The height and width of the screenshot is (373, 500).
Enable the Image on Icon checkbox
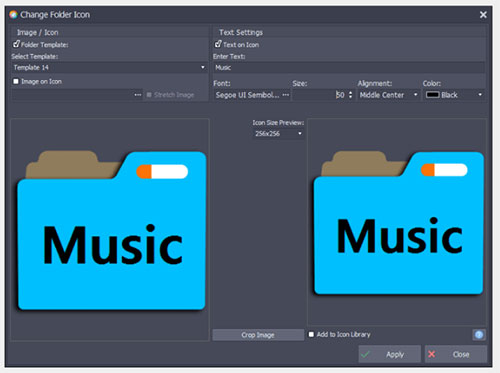[x=16, y=81]
